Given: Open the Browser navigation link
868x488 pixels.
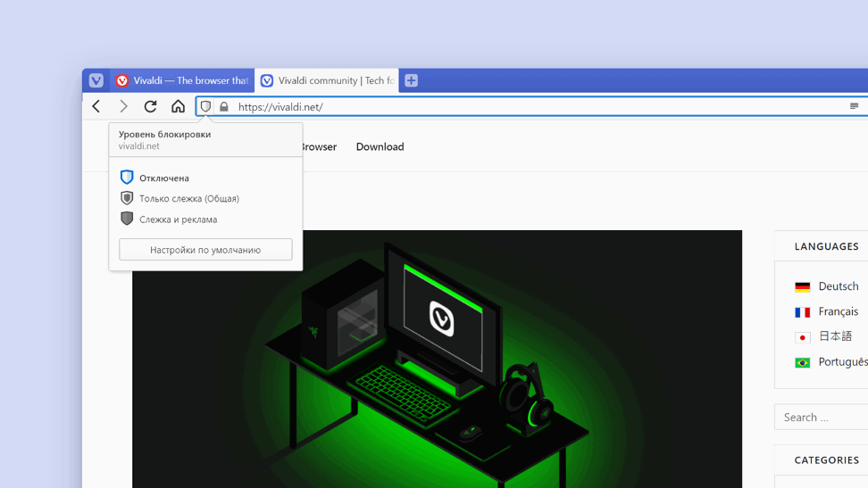Looking at the screenshot, I should (320, 146).
